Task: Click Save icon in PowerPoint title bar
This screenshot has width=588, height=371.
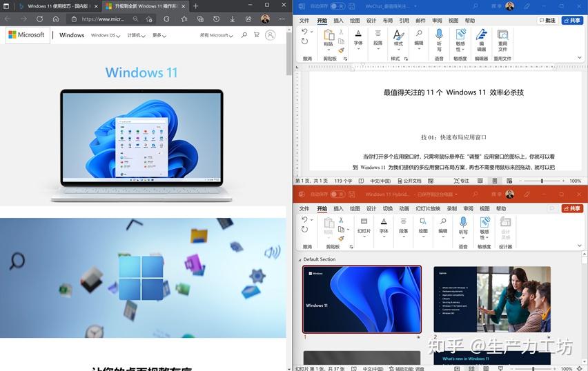Action: pyautogui.click(x=352, y=194)
